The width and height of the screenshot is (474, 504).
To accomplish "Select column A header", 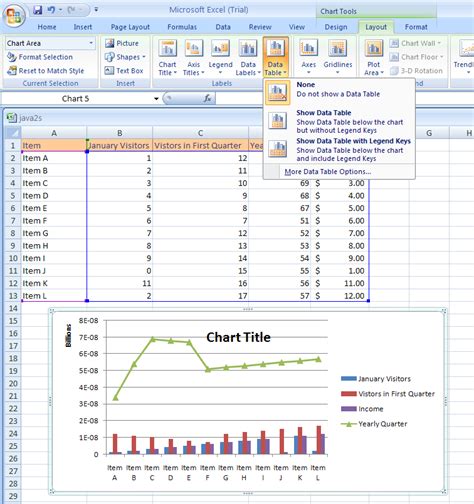I will click(54, 133).
